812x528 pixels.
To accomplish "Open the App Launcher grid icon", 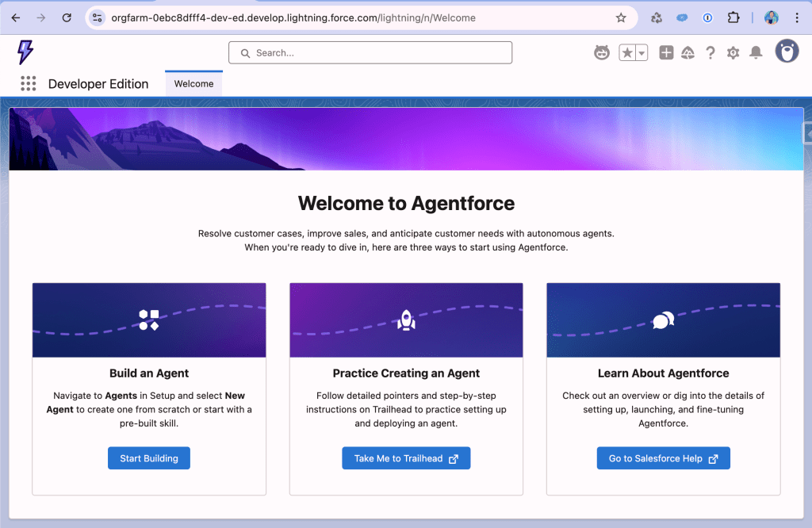I will click(29, 83).
